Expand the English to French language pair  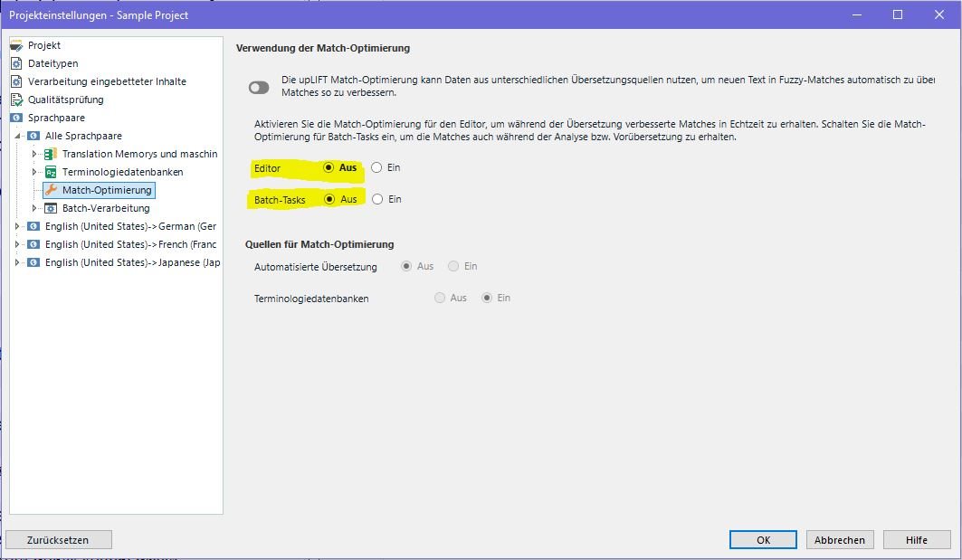click(16, 244)
